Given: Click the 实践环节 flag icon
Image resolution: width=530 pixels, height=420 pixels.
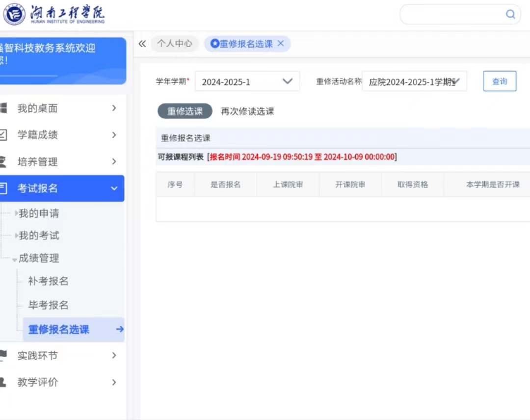Looking at the screenshot, I should (x=3, y=355).
